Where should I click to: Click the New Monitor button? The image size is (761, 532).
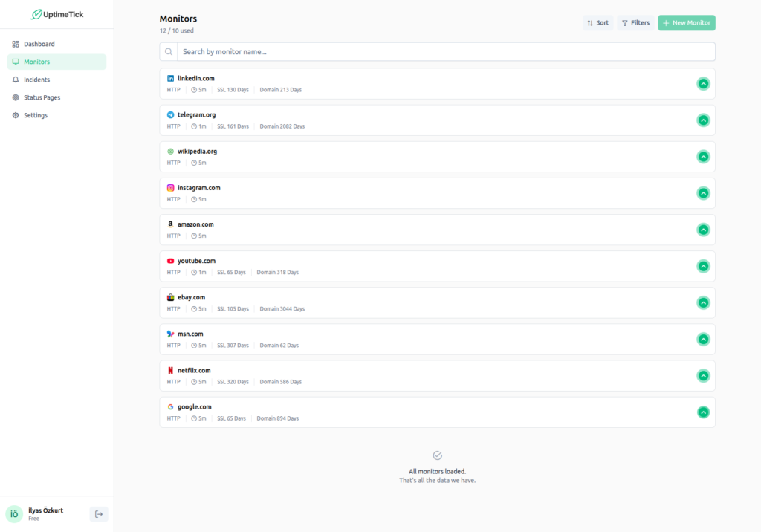click(x=686, y=23)
